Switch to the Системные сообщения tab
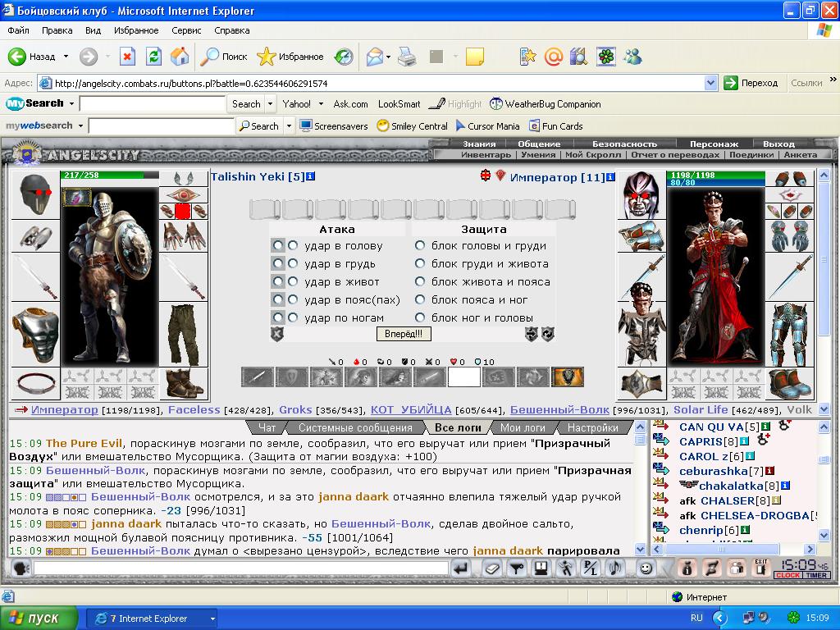 355,427
